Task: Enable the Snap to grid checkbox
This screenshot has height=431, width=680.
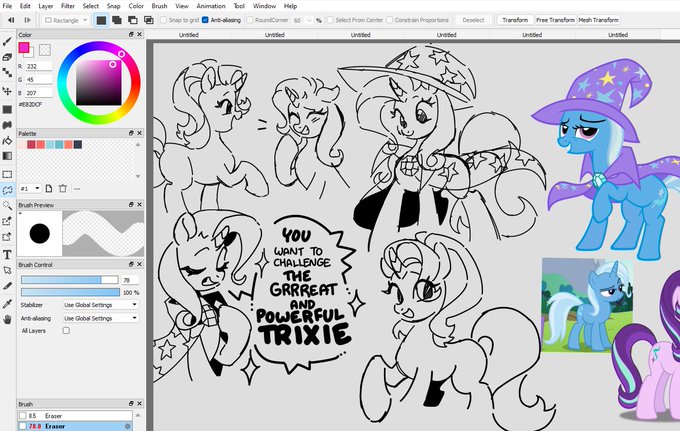Action: (x=163, y=20)
